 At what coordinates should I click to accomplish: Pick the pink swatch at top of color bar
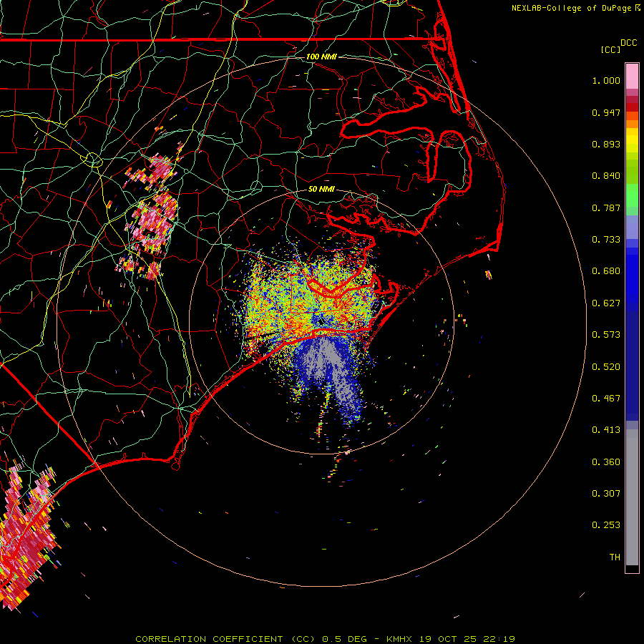click(632, 77)
